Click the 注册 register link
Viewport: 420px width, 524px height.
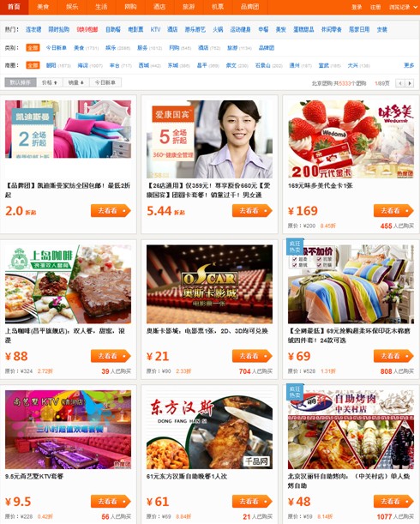(x=375, y=7)
